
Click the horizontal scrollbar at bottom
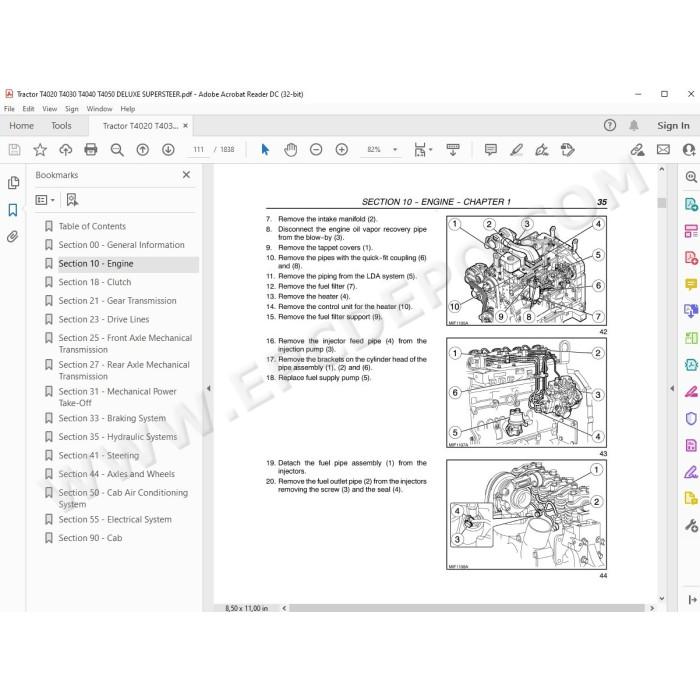click(467, 608)
